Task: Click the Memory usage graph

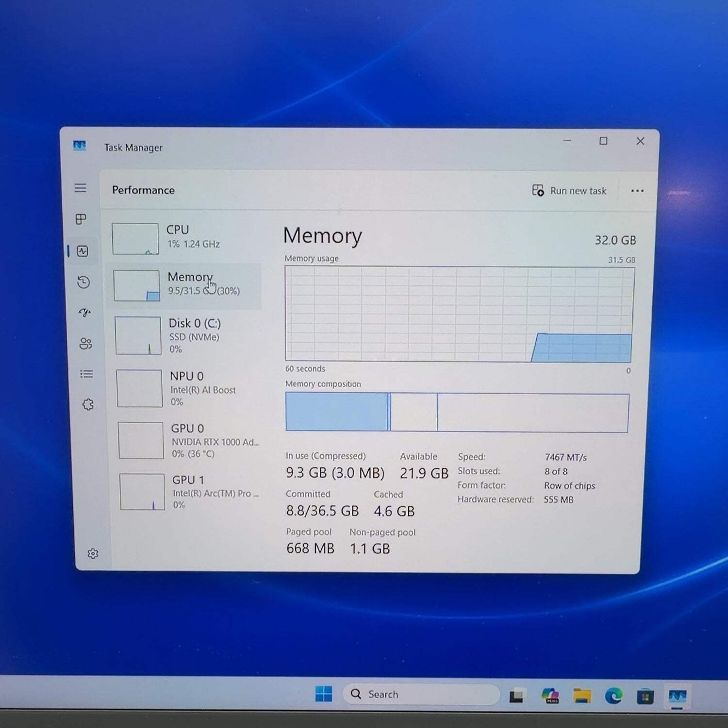Action: point(459,314)
